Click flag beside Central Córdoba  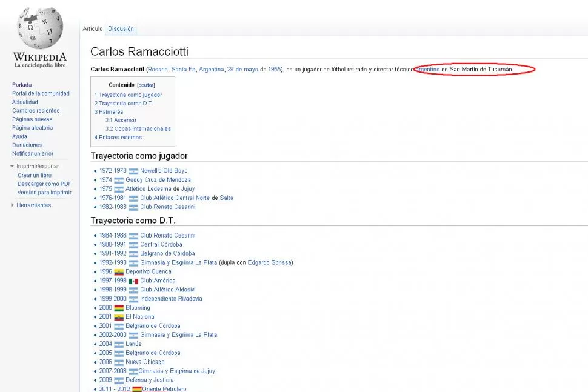[133, 245]
